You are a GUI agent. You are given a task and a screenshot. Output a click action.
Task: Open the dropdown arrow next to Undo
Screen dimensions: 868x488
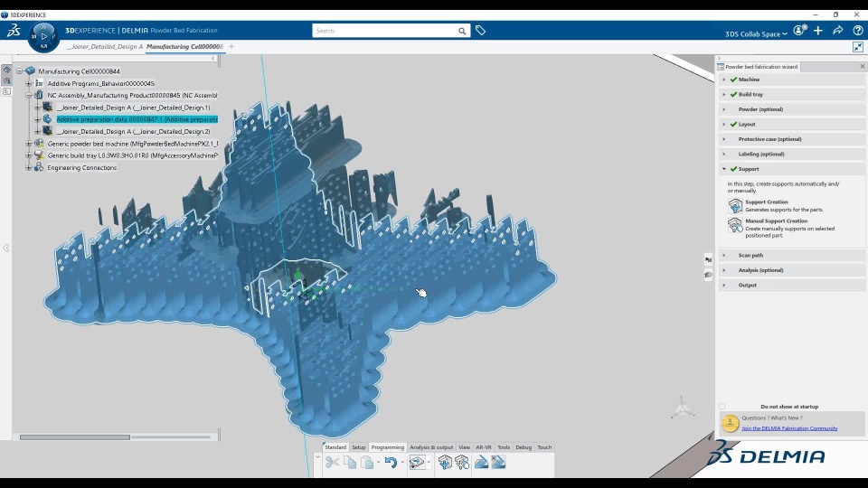(x=401, y=462)
